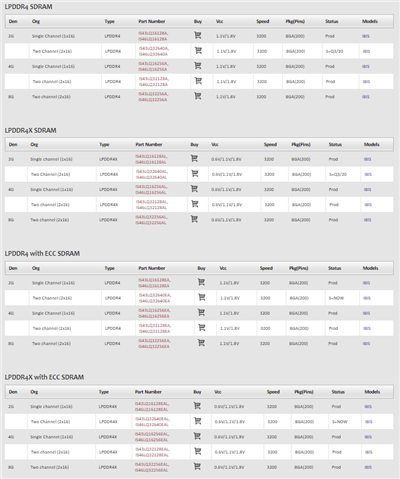
Task: Click Part Number header in LPDDR4 SDRAM table
Action: click(x=152, y=21)
